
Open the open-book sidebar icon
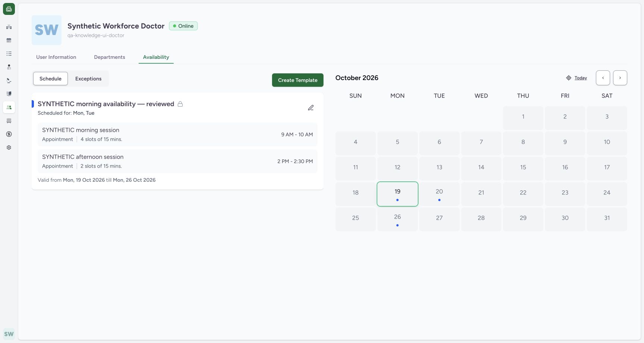click(9, 94)
